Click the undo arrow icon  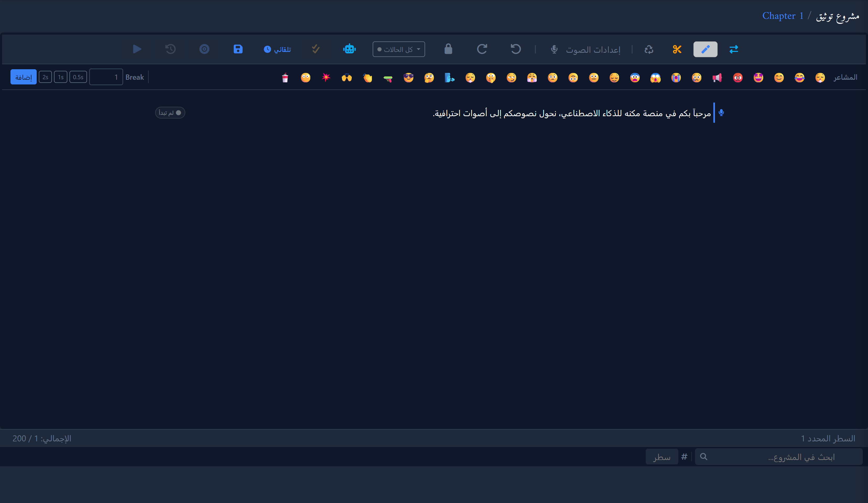pyautogui.click(x=515, y=49)
